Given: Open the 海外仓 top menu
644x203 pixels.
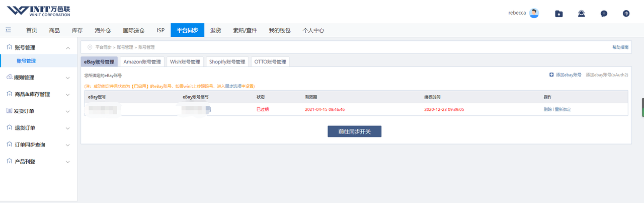Looking at the screenshot, I should click(103, 30).
